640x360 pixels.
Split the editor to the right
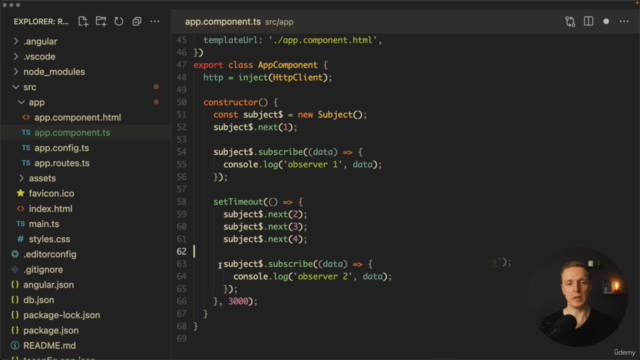(x=588, y=22)
